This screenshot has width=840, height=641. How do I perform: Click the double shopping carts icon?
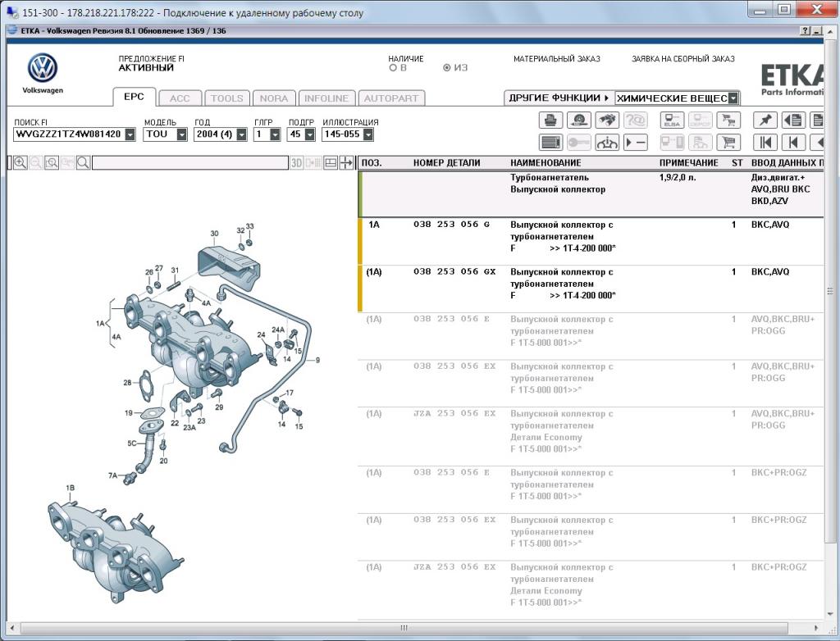click(x=728, y=120)
